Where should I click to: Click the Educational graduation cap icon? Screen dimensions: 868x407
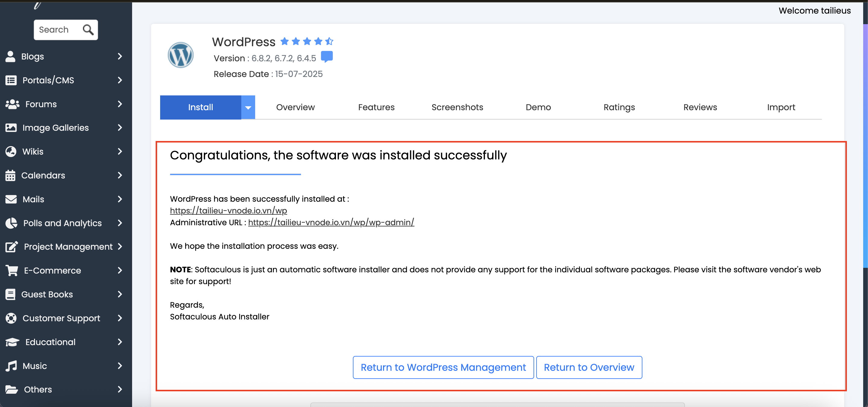tap(12, 342)
